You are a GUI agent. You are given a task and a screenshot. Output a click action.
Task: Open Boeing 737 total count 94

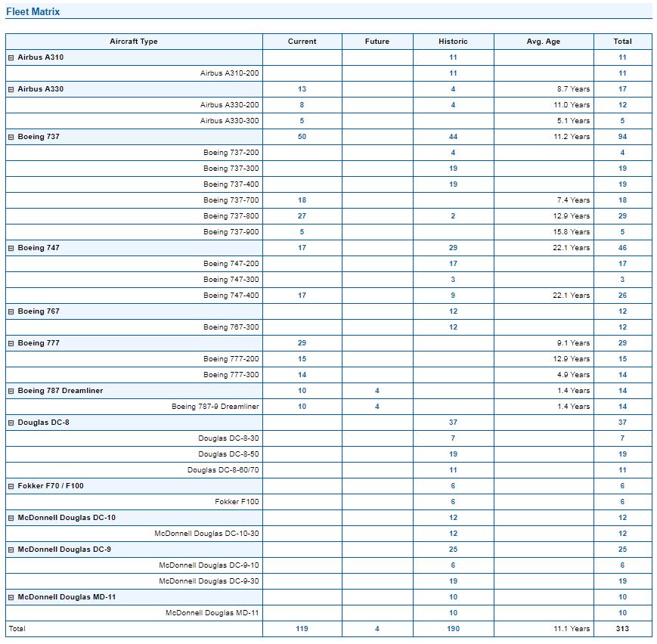622,137
